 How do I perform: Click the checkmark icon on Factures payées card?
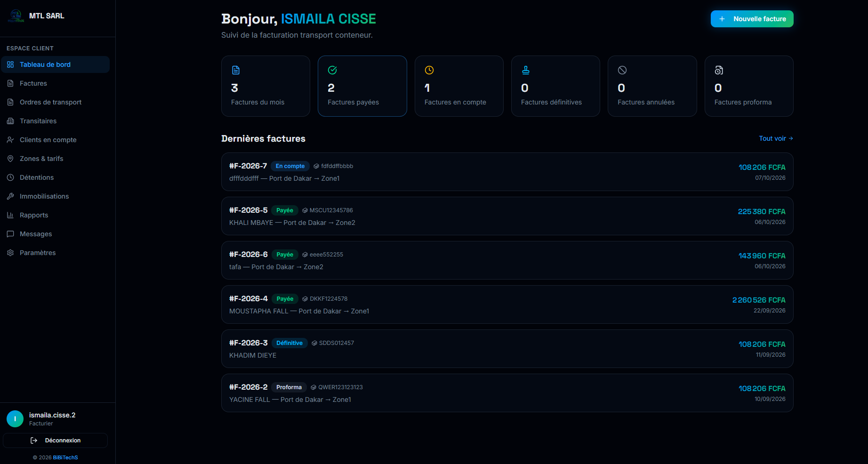pyautogui.click(x=332, y=70)
